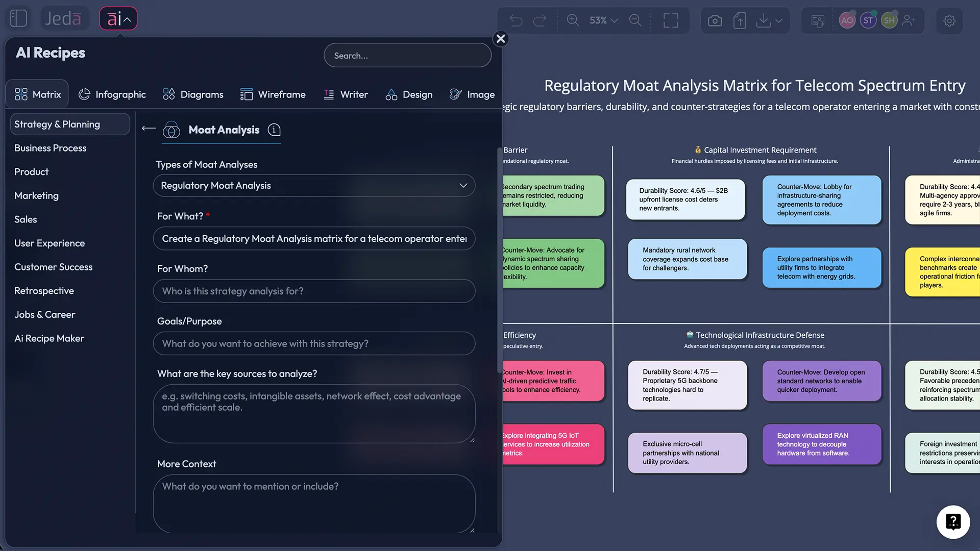Zoom out on the canvas
Viewport: 980px width, 551px height.
[635, 20]
